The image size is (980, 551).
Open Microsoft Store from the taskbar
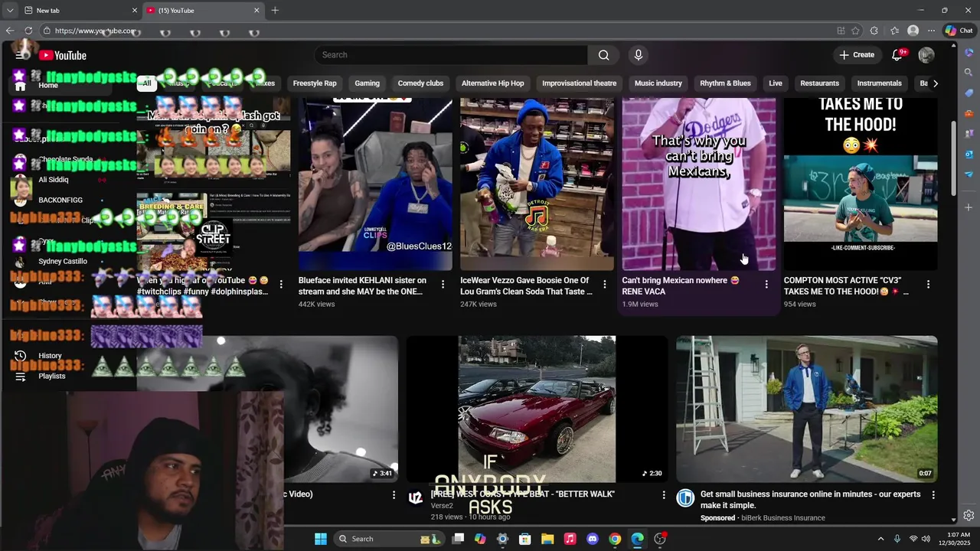[x=525, y=539]
